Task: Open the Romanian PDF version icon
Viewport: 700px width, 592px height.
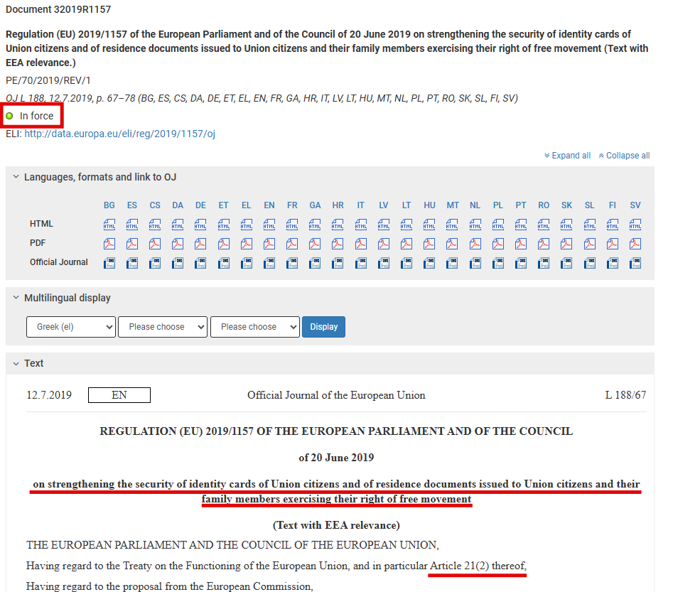Action: pos(544,244)
